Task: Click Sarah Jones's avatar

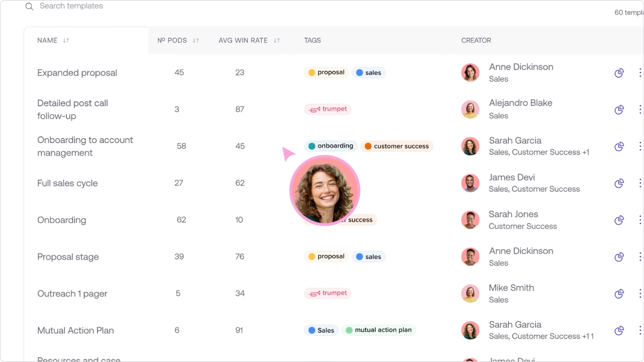Action: (x=470, y=220)
